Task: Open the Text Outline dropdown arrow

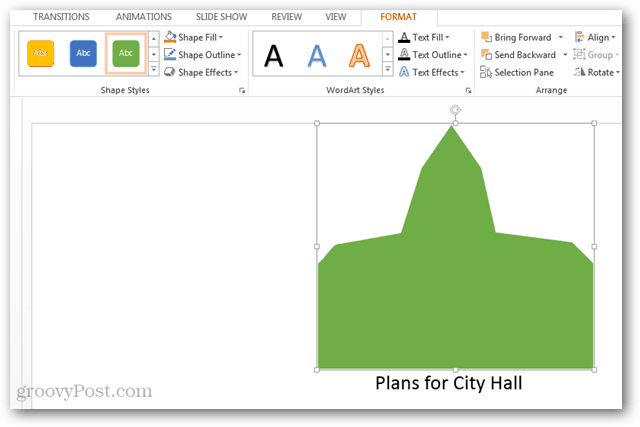Action: click(x=465, y=55)
